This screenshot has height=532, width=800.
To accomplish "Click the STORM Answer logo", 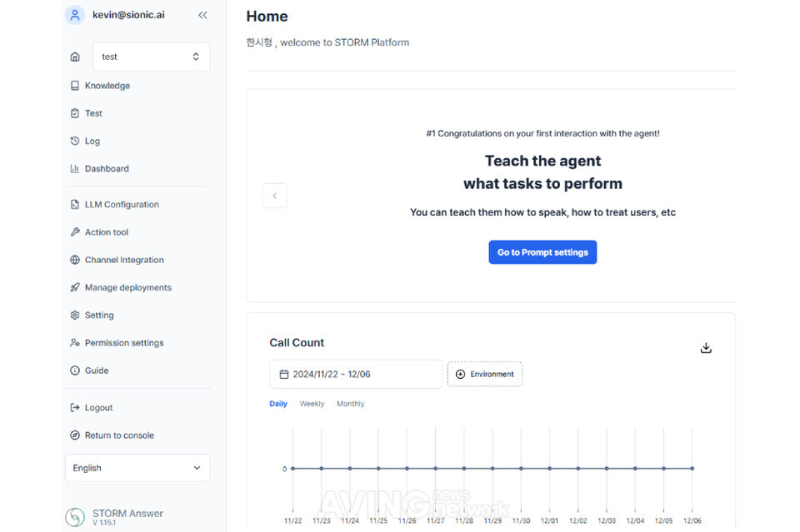I will point(75,517).
